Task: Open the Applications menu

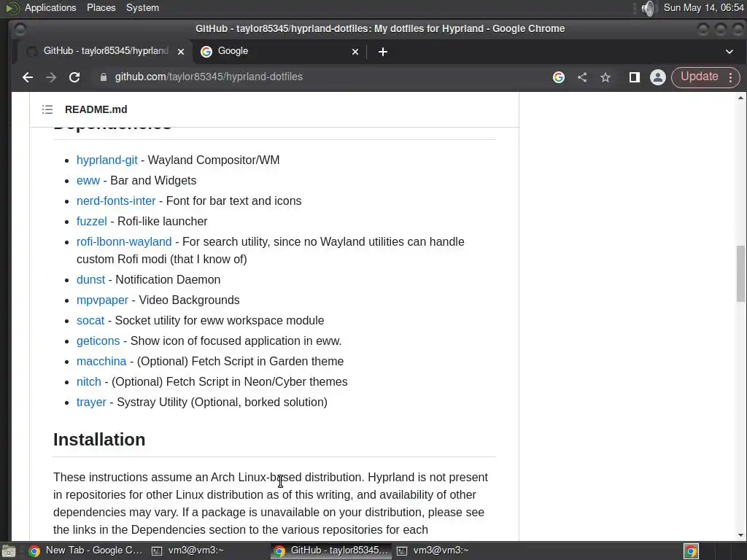Action: click(50, 7)
